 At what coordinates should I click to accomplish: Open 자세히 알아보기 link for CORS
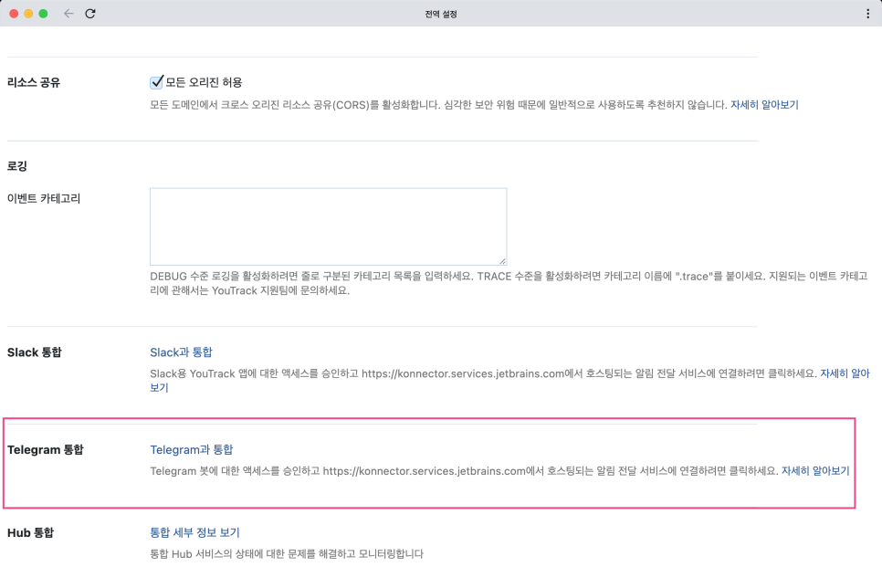764,105
